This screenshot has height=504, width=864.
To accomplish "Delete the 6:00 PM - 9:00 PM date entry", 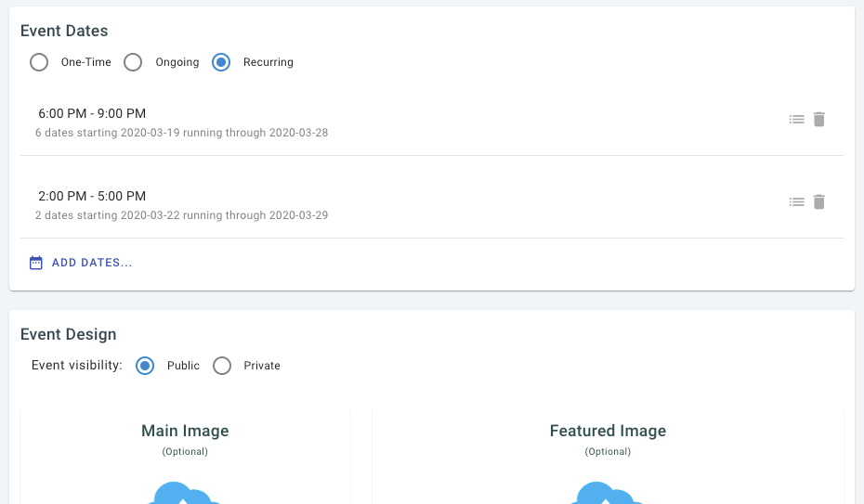I will pyautogui.click(x=819, y=120).
